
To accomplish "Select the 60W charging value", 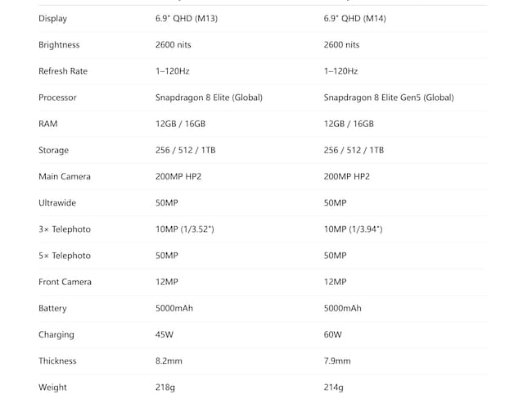I will coord(332,334).
